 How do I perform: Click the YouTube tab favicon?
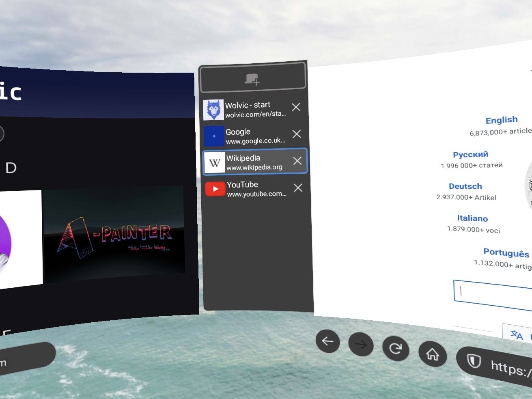[x=215, y=189]
